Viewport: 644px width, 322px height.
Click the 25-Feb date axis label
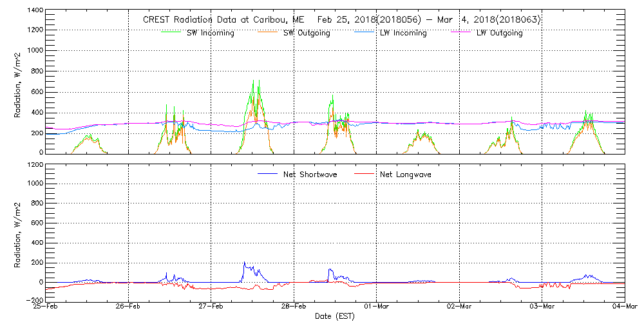[46, 307]
